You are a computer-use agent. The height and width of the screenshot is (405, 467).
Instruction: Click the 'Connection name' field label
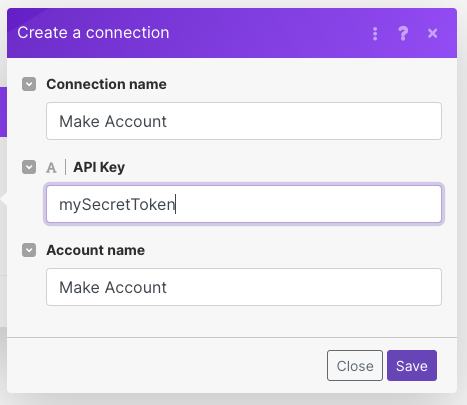(106, 84)
